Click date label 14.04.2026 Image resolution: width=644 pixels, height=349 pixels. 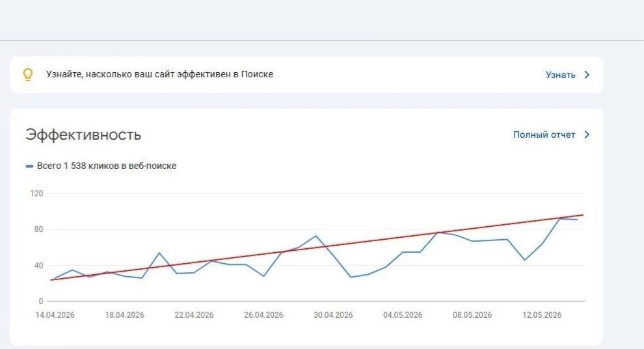pos(55,315)
